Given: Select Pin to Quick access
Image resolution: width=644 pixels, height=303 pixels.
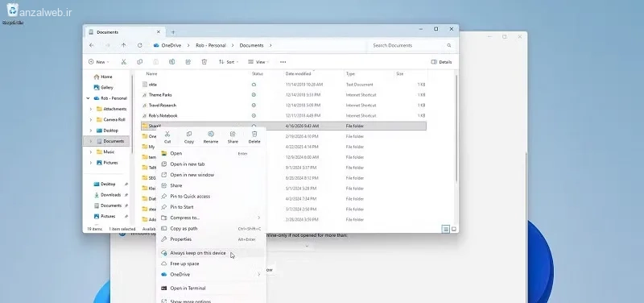Looking at the screenshot, I should [211, 196].
